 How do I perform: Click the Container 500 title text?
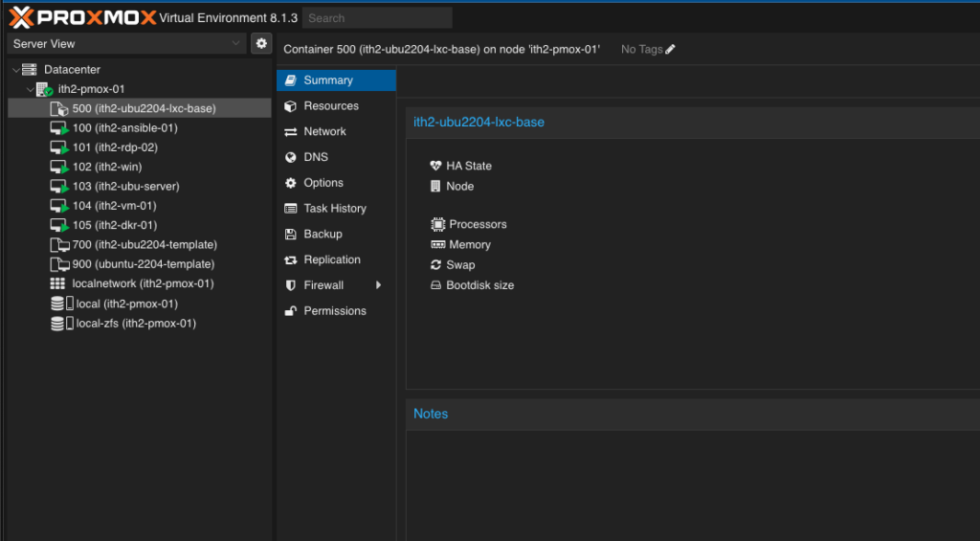[x=441, y=49]
